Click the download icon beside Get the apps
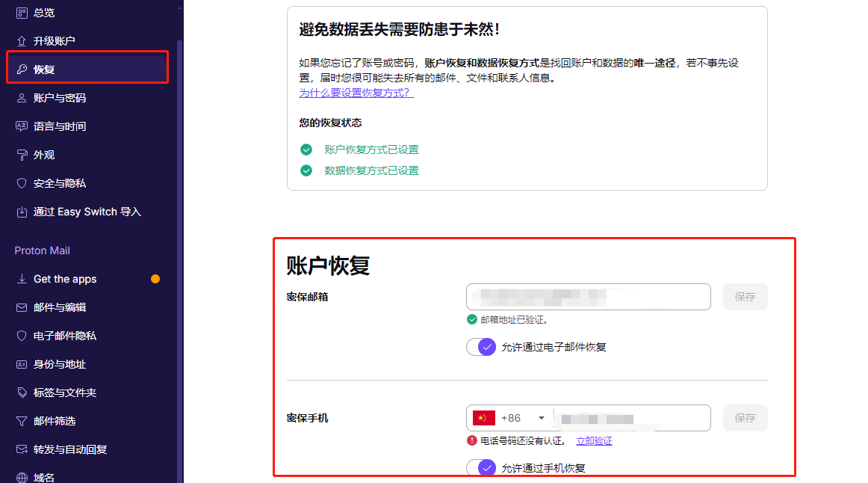This screenshot has width=868, height=483. pos(22,279)
